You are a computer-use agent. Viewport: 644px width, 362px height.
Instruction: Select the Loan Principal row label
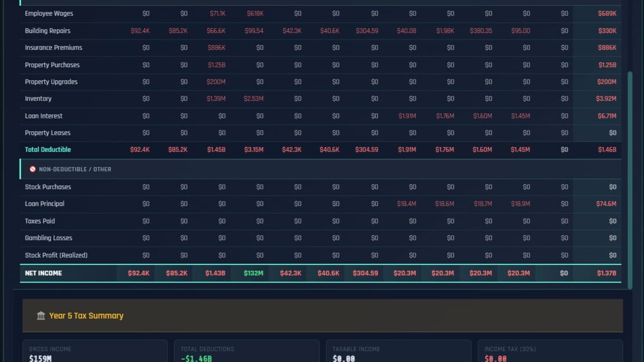tap(44, 204)
